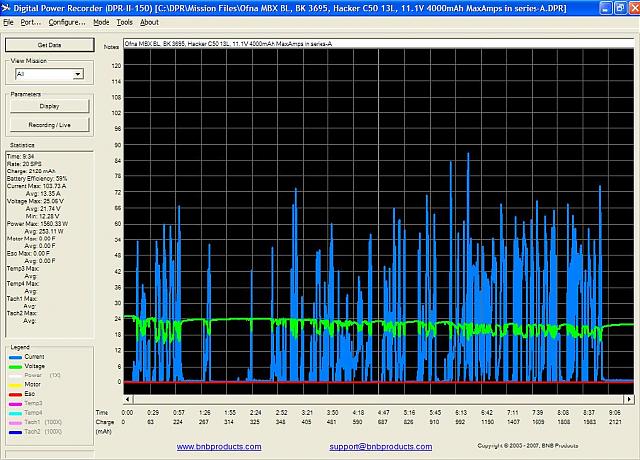Click the green Voltage legend swatch
Viewport: 640px width, 460px height.
[14, 365]
